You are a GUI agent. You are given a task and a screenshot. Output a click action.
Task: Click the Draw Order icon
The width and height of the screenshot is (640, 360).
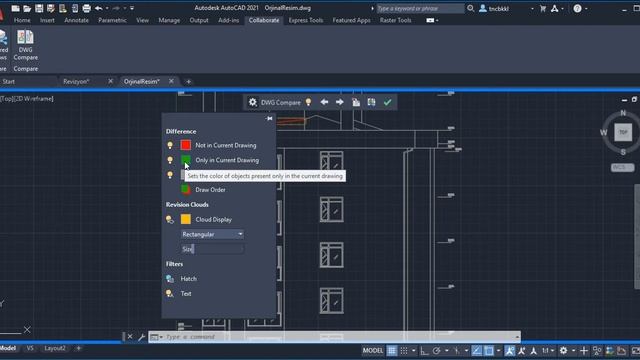click(185, 189)
